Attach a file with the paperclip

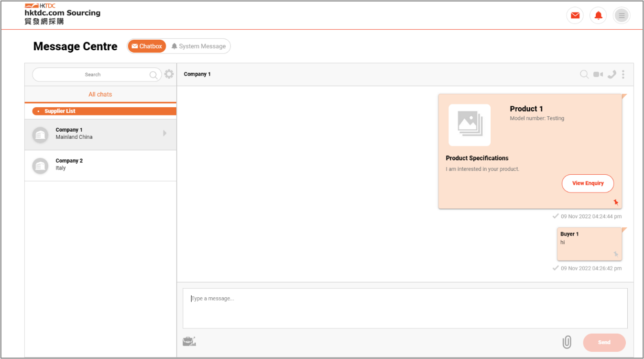coord(567,342)
